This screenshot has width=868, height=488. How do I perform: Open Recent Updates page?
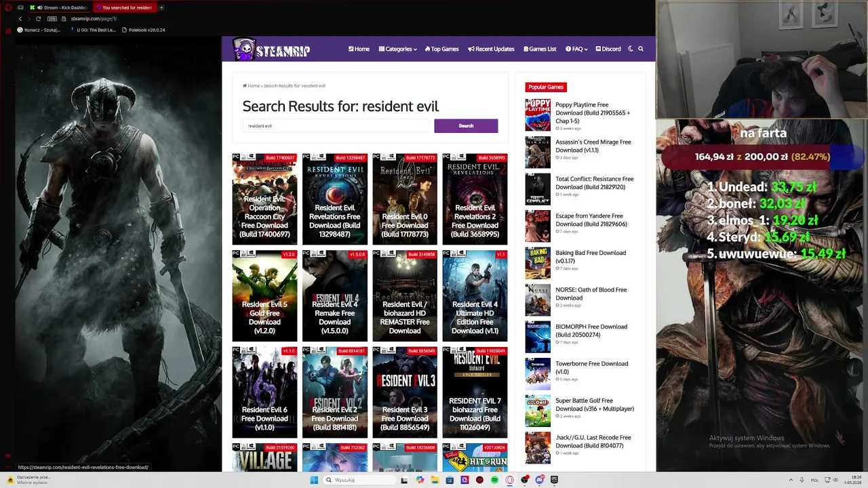click(x=491, y=49)
